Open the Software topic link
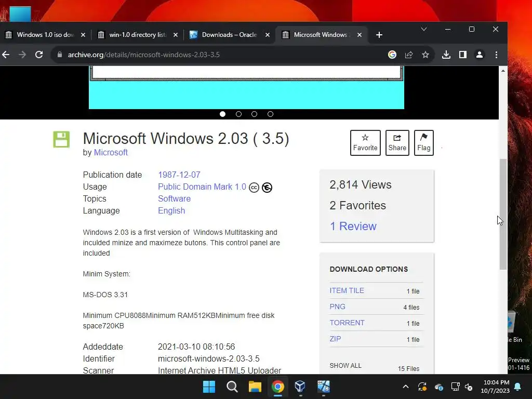This screenshot has height=399, width=532. tap(175, 199)
